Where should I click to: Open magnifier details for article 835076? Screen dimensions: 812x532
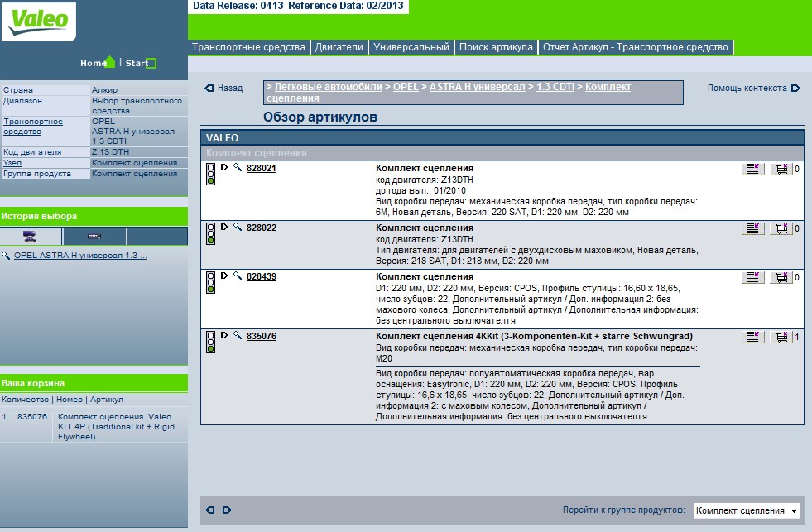[x=238, y=335]
